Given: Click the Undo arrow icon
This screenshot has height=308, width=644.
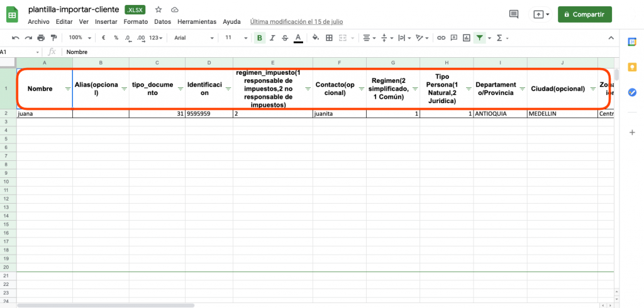Looking at the screenshot, I should click(16, 38).
